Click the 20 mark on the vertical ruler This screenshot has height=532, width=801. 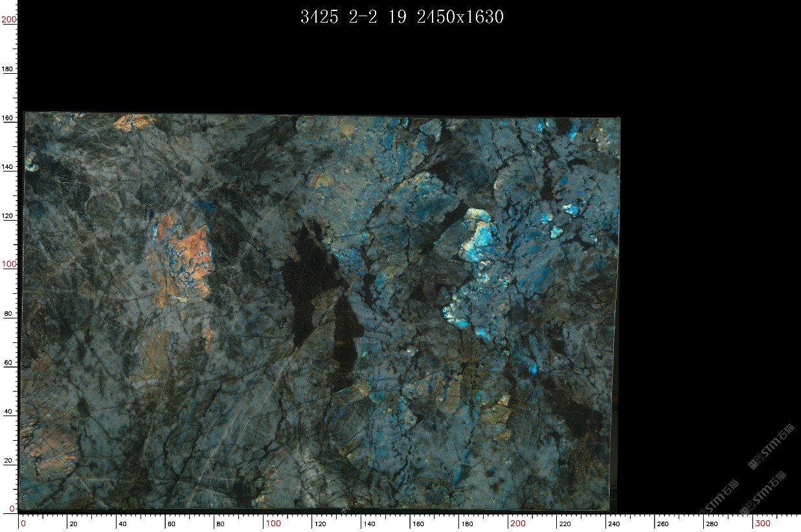[x=8, y=460]
